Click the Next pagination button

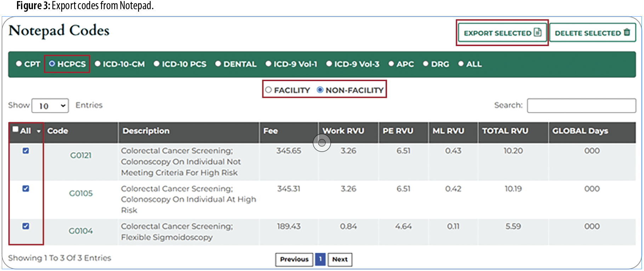coord(340,259)
